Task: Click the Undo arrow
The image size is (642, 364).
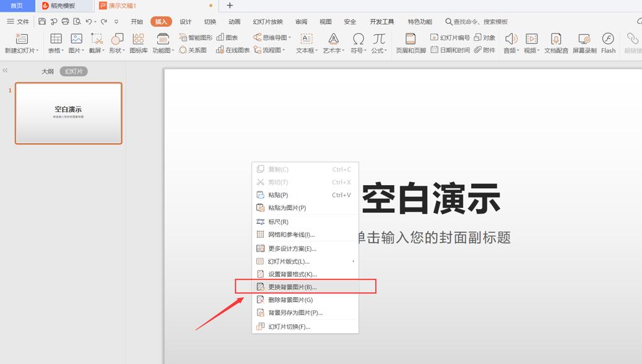Action: tap(89, 21)
